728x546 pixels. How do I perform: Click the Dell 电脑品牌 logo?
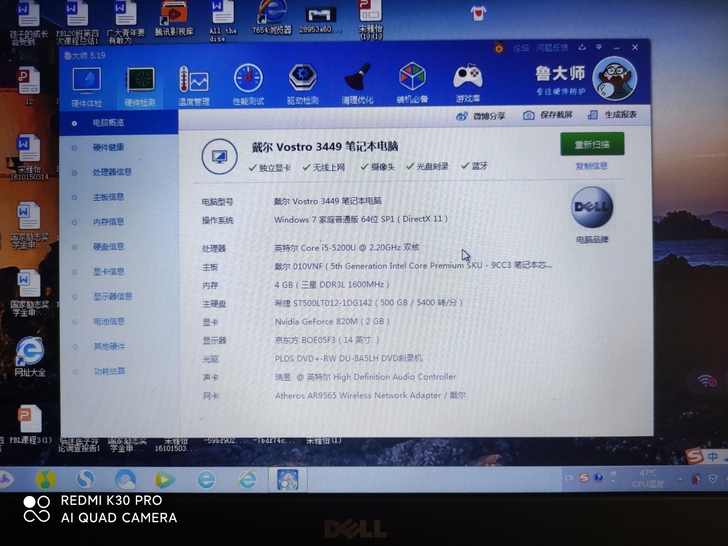[592, 207]
